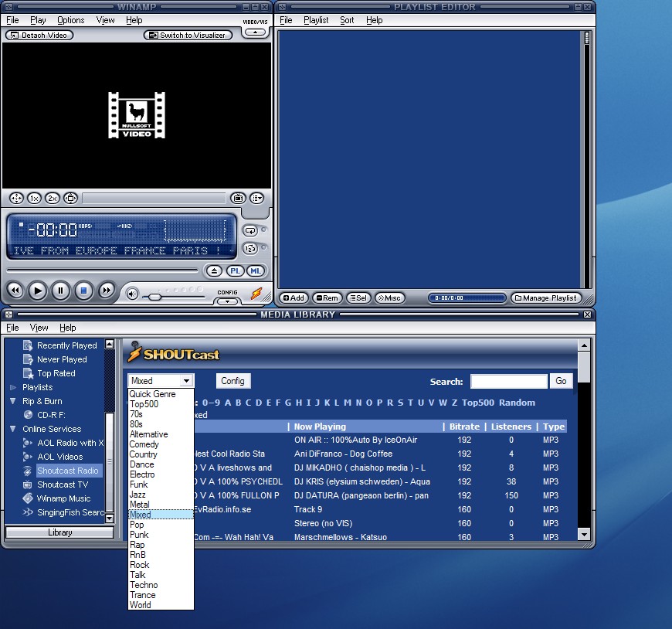Viewport: 672px width, 629px height.
Task: Open the Playlist menu in Playlist Editor
Action: (x=316, y=20)
